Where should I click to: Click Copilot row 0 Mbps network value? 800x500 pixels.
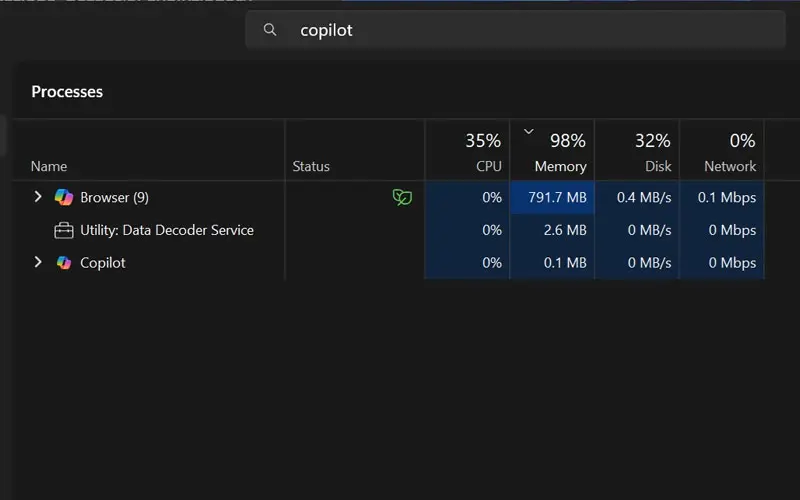pos(732,263)
